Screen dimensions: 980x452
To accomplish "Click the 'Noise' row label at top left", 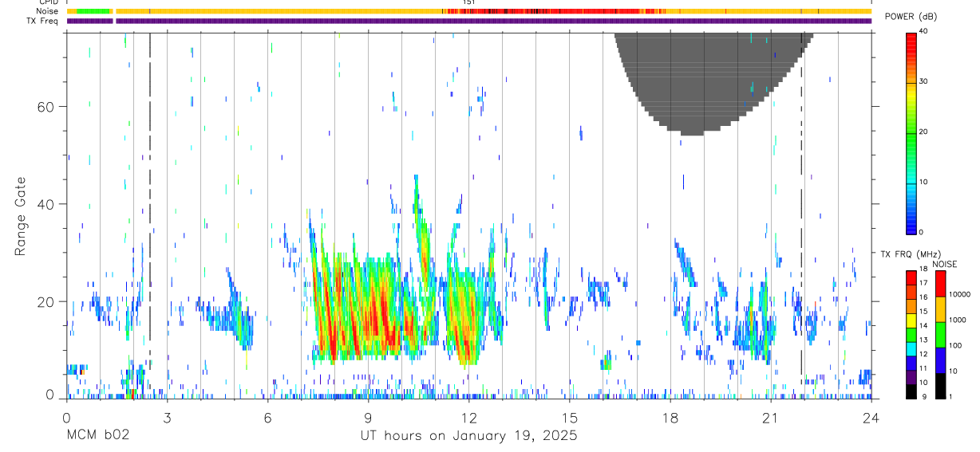I will [48, 11].
